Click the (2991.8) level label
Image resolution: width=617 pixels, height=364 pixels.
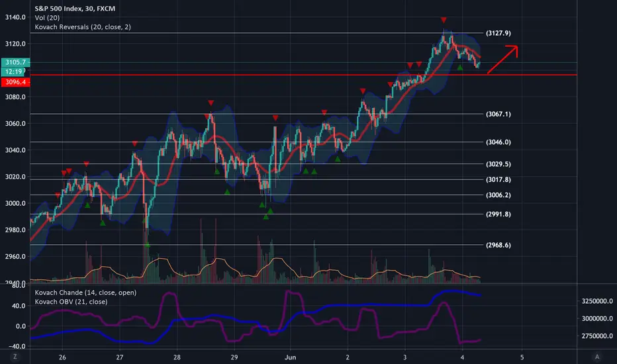498,214
